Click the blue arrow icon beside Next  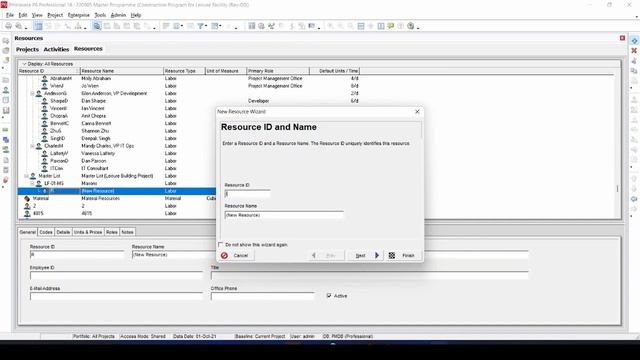pos(377,255)
